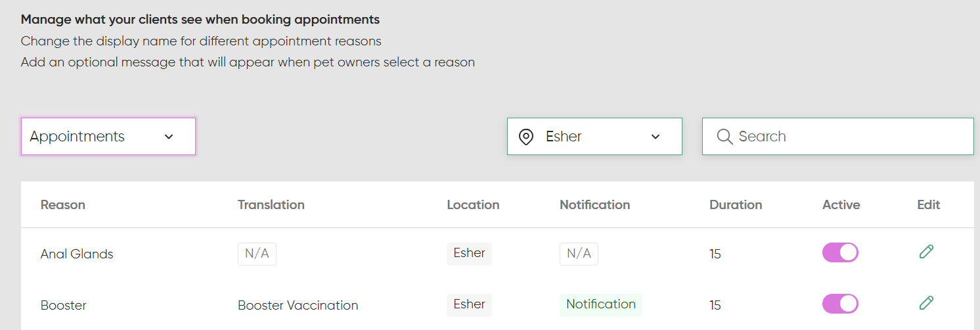
Task: Click the Booster Vaccination translation text
Action: [x=298, y=306]
